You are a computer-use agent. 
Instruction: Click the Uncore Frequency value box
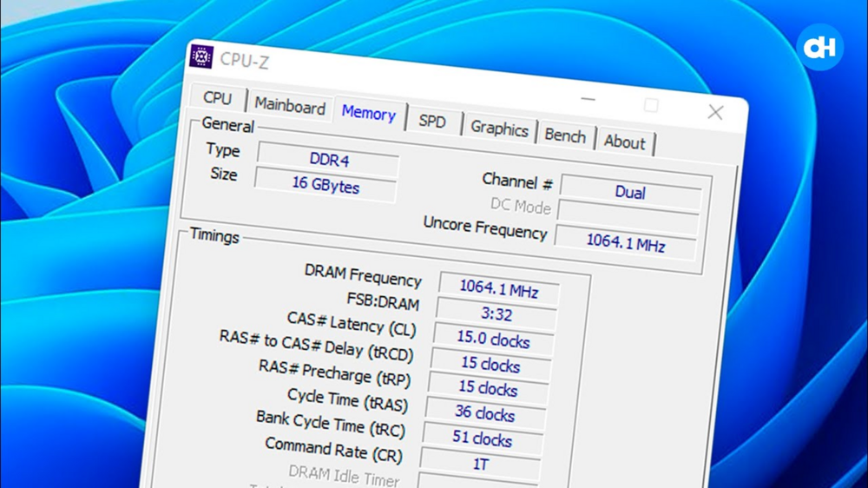[625, 242]
